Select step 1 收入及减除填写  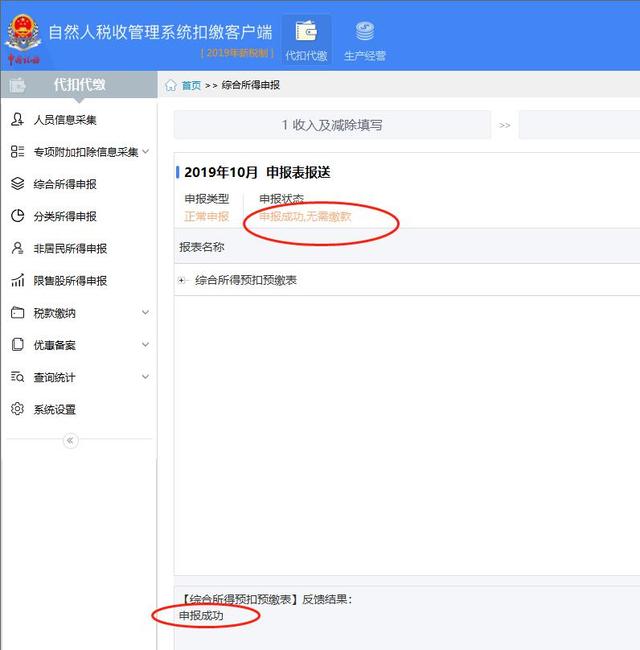[x=332, y=125]
